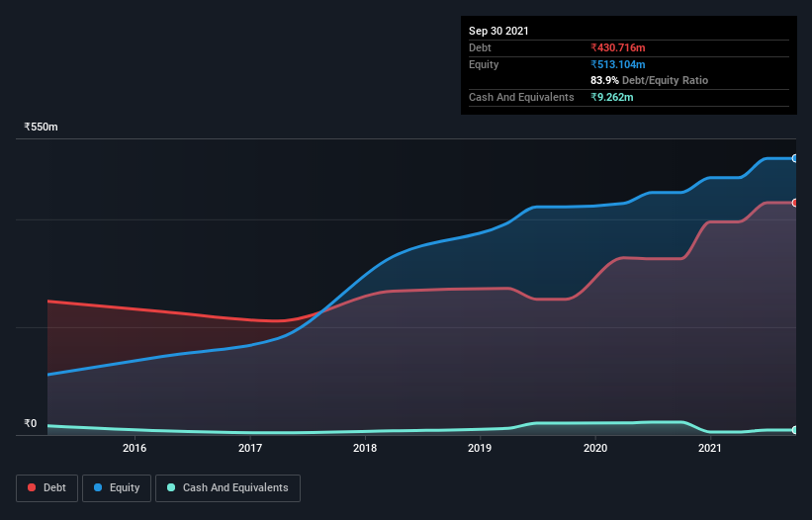Toggle the Debt series legend button
Image resolution: width=812 pixels, height=520 pixels.
(47, 488)
